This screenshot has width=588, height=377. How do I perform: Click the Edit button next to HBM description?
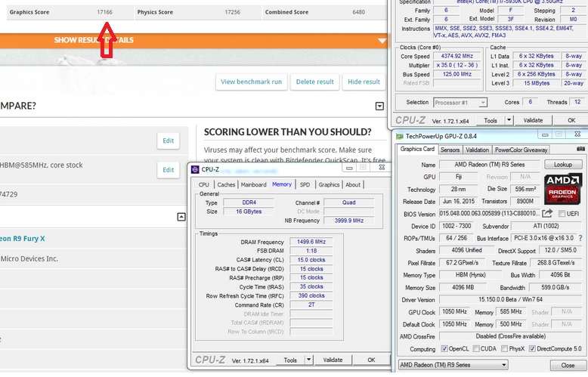(x=168, y=170)
